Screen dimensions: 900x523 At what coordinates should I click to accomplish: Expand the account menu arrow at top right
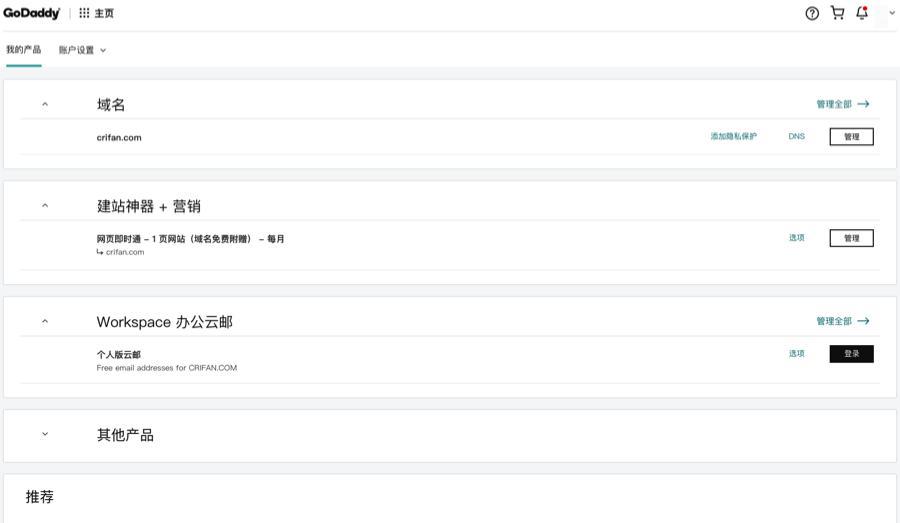[892, 13]
